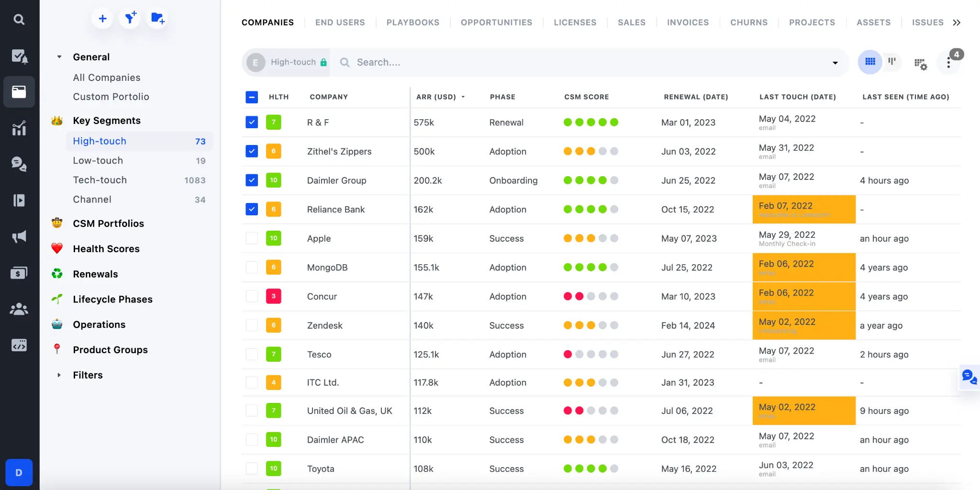Deselect the header select-all checkbox
Viewport: 980px width, 490px height.
coord(251,97)
